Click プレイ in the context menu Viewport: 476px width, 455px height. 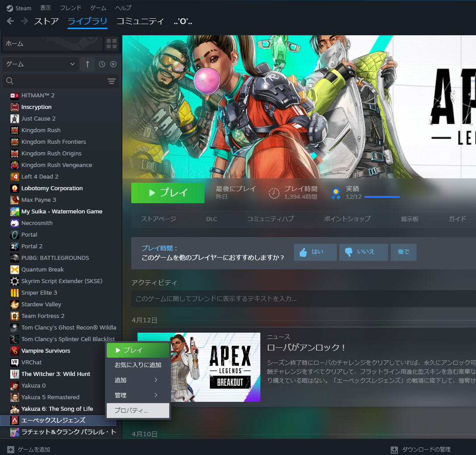pos(138,350)
